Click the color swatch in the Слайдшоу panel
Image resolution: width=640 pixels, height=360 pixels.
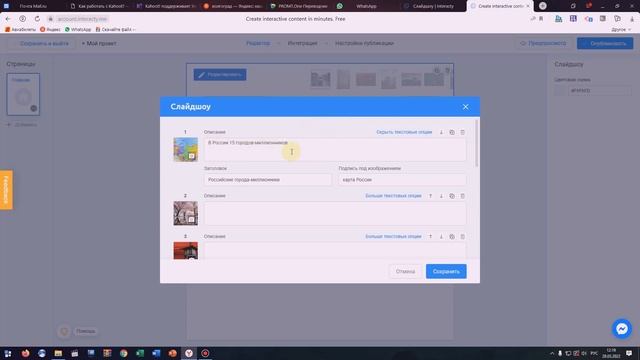click(x=560, y=91)
